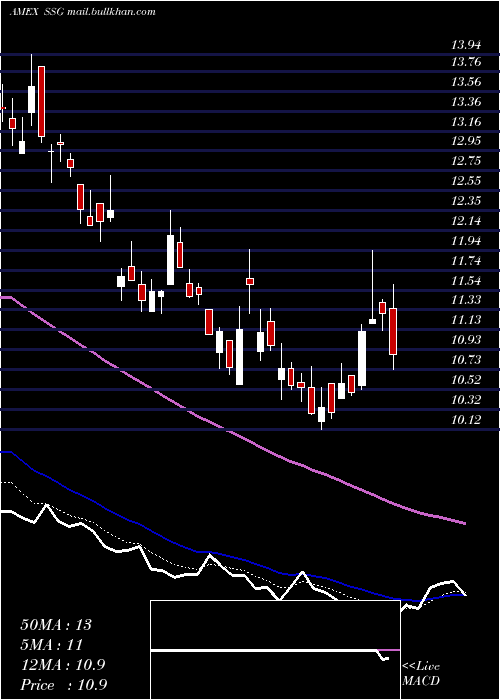The image size is (500, 700).
Task: Click the tall white candle rising to 11.13
Action: click(x=362, y=358)
